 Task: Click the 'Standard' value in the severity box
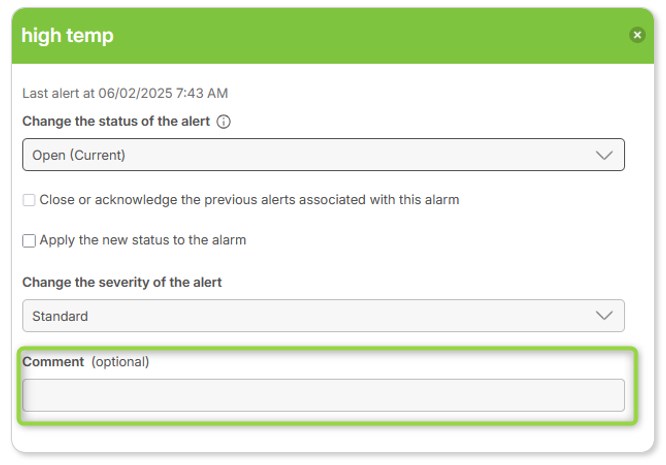tap(60, 316)
